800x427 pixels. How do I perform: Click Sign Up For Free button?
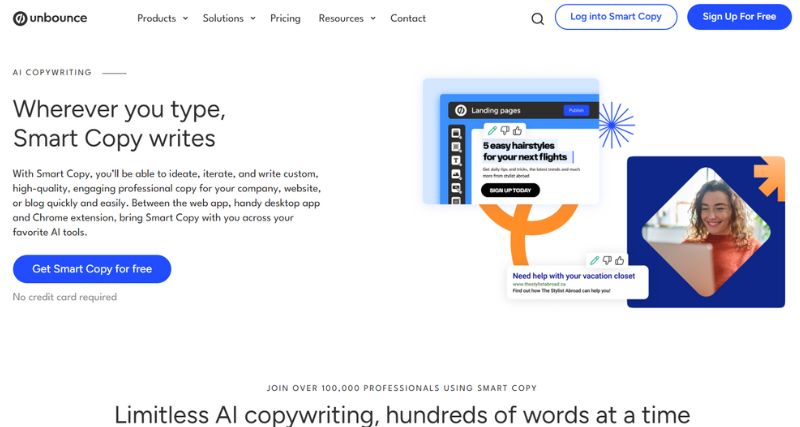point(739,17)
